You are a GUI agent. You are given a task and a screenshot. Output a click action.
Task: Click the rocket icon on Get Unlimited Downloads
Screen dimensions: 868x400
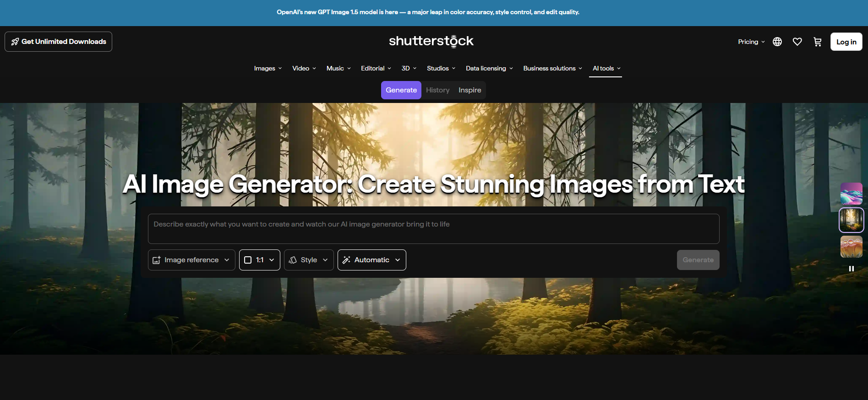pyautogui.click(x=15, y=42)
